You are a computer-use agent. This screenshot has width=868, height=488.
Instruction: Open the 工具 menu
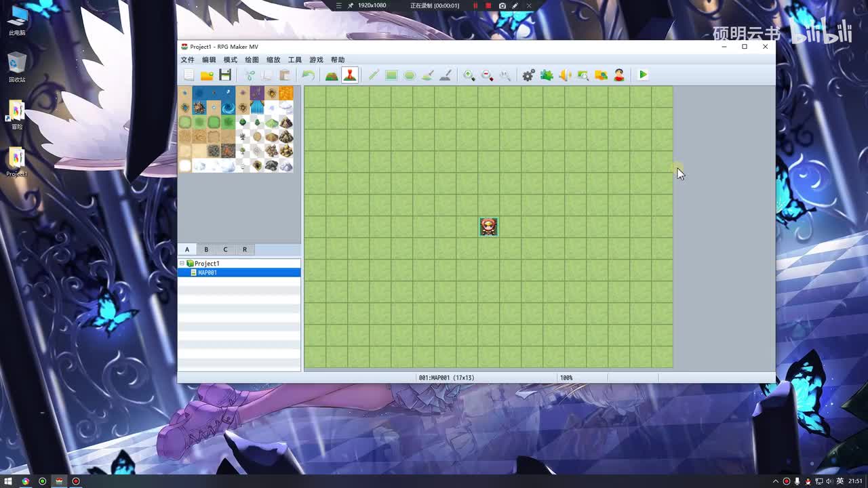coord(295,60)
